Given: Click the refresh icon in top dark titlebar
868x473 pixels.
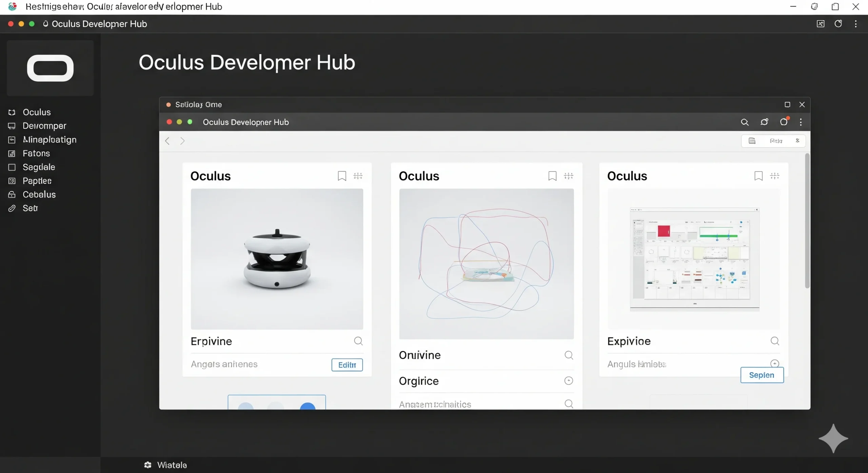Looking at the screenshot, I should click(x=838, y=24).
